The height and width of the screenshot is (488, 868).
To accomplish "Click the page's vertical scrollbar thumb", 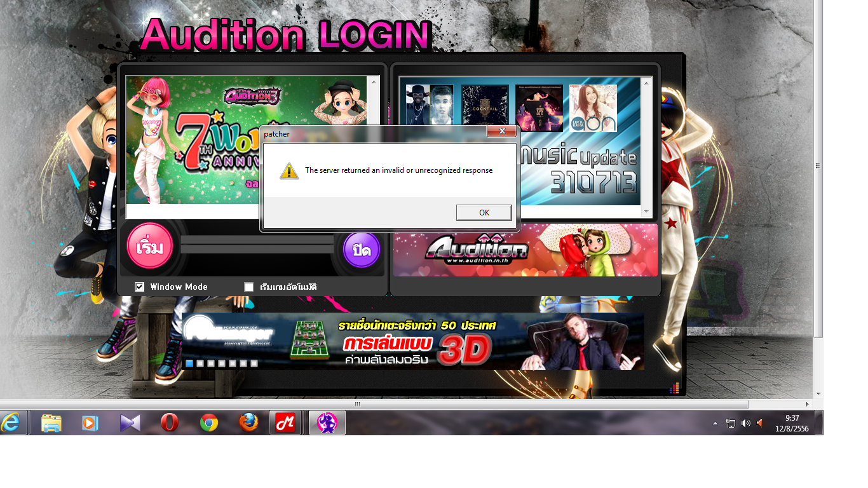I will coord(818,166).
